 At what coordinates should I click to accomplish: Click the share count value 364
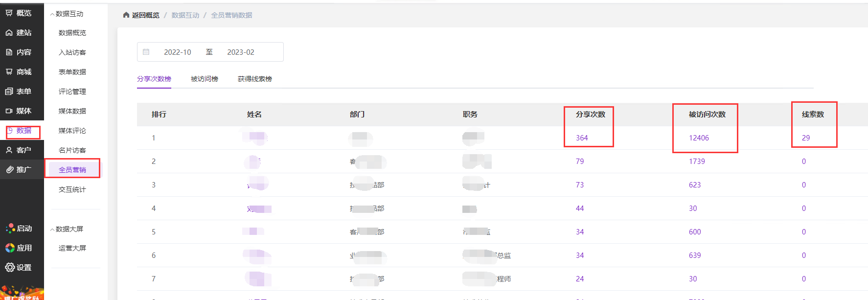582,138
